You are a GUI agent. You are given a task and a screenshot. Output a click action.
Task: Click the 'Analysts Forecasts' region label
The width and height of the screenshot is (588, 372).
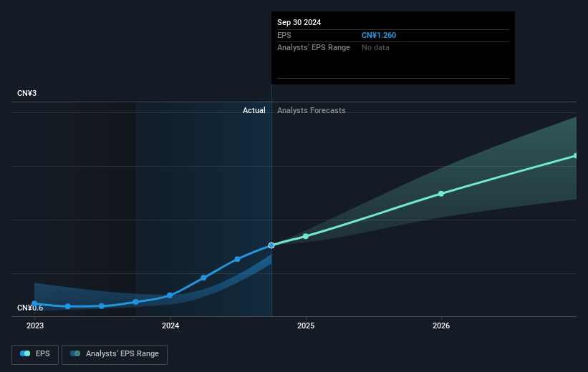(312, 110)
